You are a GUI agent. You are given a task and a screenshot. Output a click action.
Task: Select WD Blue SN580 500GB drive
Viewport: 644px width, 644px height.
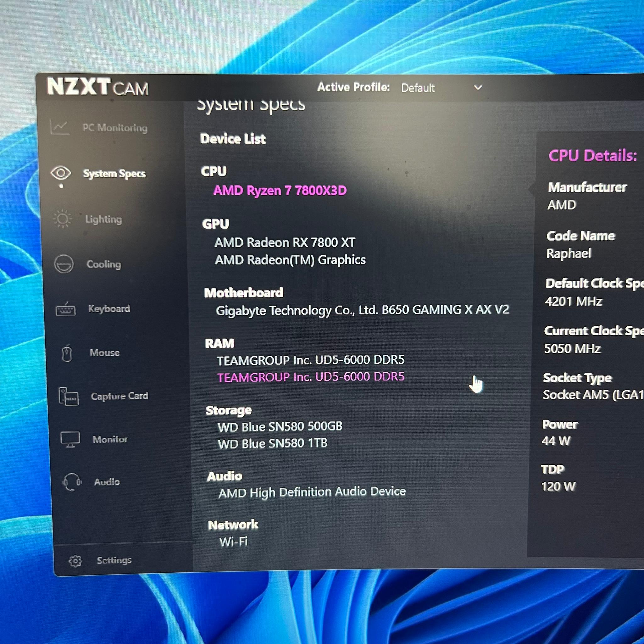(280, 427)
